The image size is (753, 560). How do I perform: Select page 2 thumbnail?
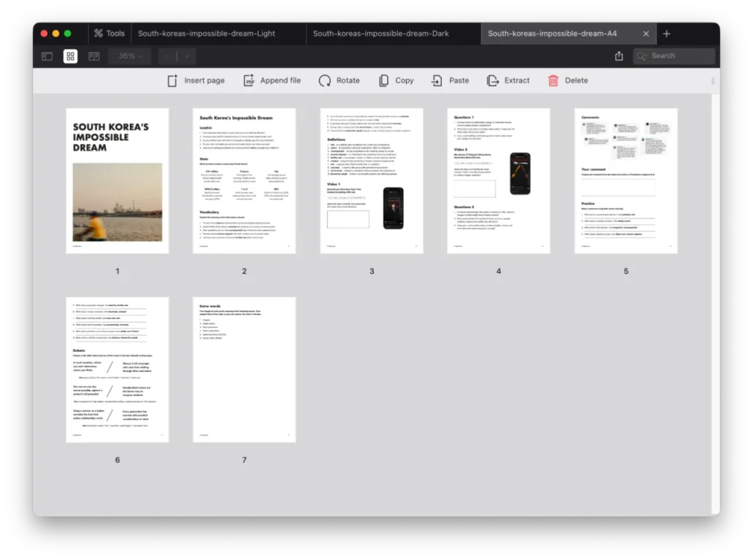244,181
